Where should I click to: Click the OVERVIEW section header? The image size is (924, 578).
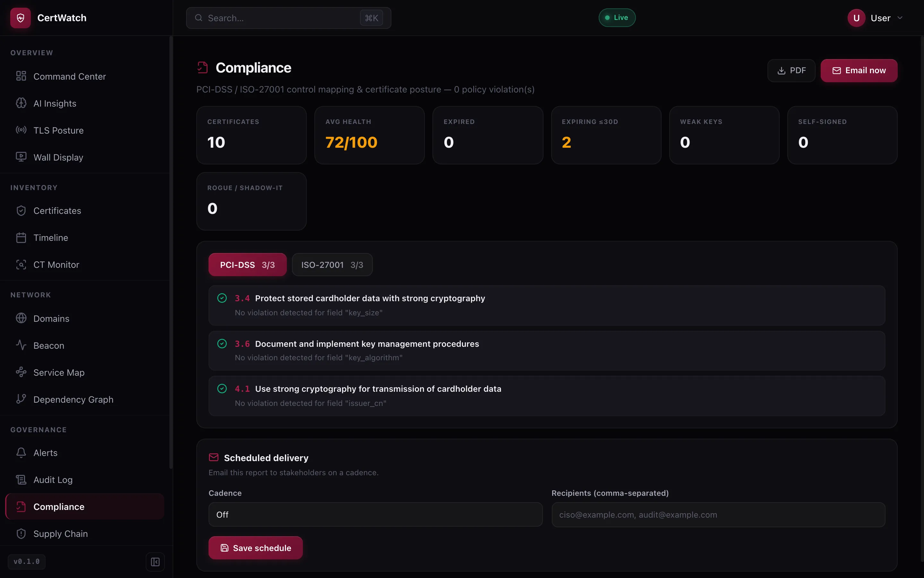coord(32,53)
